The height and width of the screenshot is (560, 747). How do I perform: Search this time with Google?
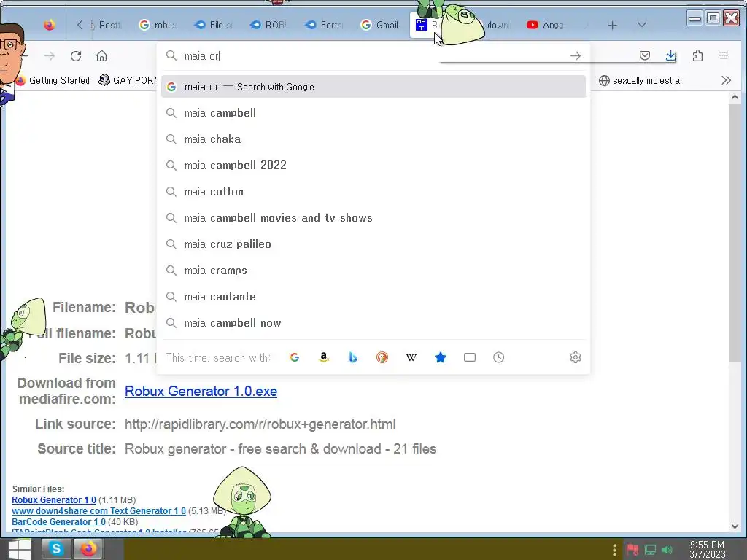pos(295,357)
